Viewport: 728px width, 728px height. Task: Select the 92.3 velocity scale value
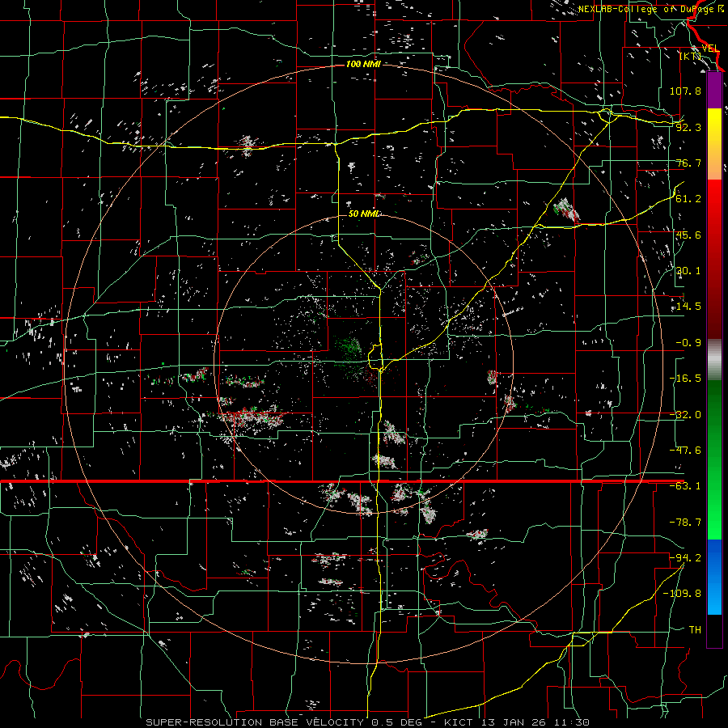click(x=688, y=127)
